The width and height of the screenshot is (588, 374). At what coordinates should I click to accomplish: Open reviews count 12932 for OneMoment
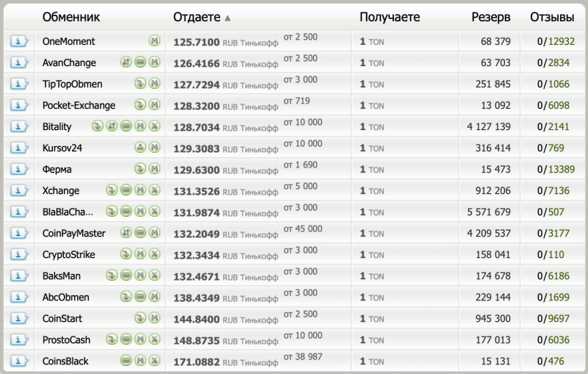tap(562, 41)
